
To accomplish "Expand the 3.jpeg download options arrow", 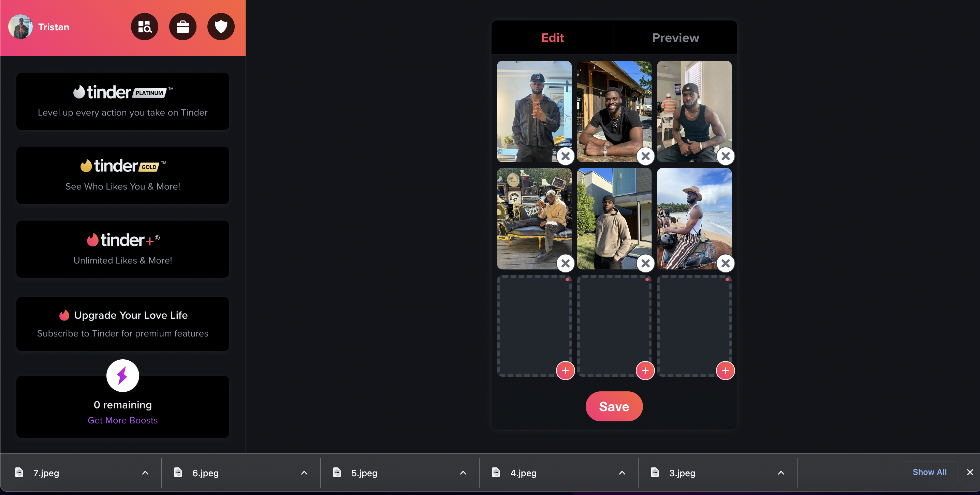I will point(781,472).
